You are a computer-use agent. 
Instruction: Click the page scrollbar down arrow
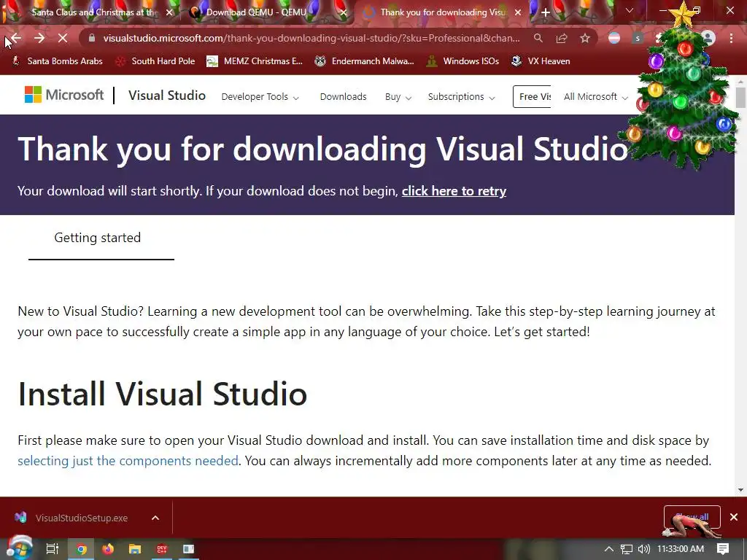[740, 489]
